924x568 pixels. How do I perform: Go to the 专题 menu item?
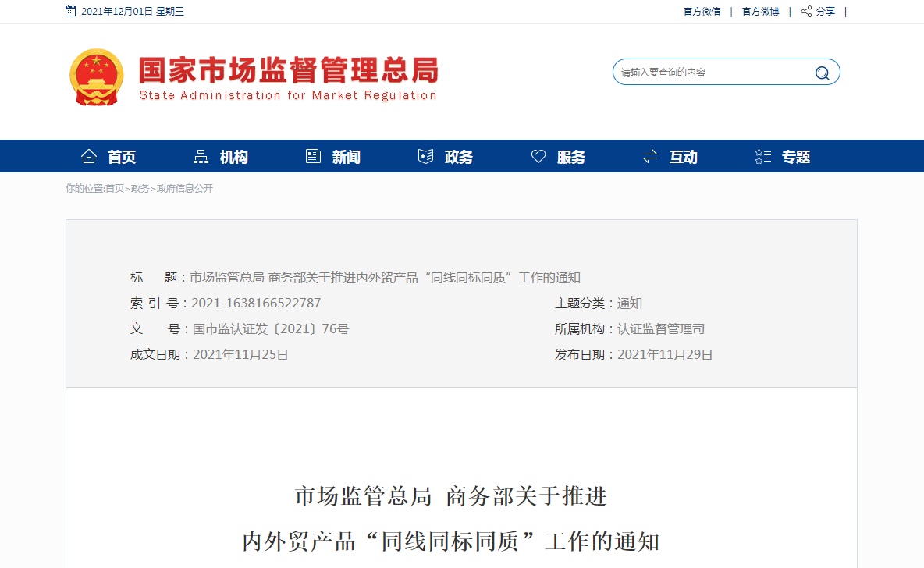click(796, 157)
